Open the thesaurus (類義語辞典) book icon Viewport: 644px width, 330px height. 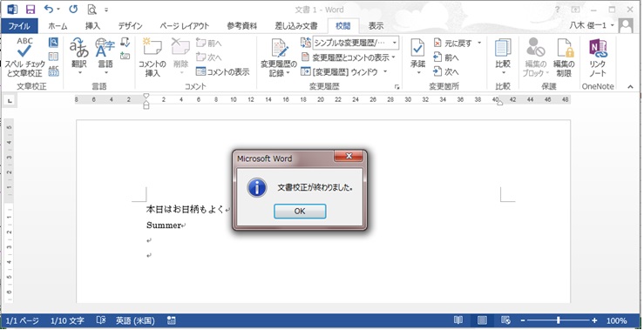(x=53, y=57)
